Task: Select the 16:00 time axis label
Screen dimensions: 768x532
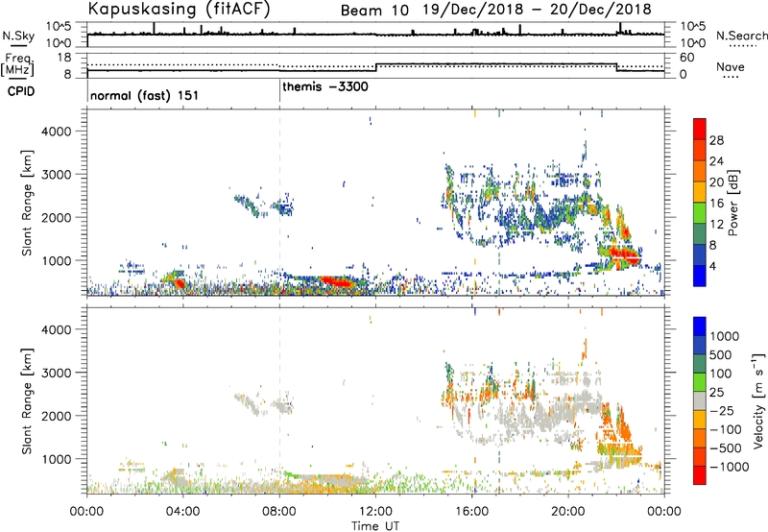Action: [x=471, y=512]
